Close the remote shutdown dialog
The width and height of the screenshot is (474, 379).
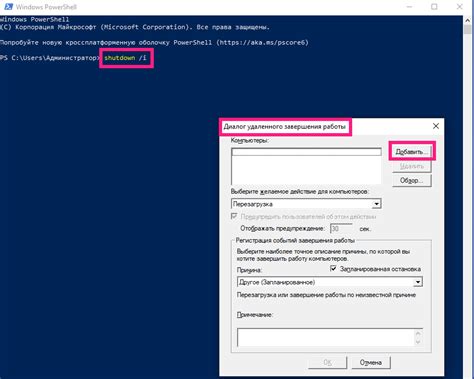436,126
